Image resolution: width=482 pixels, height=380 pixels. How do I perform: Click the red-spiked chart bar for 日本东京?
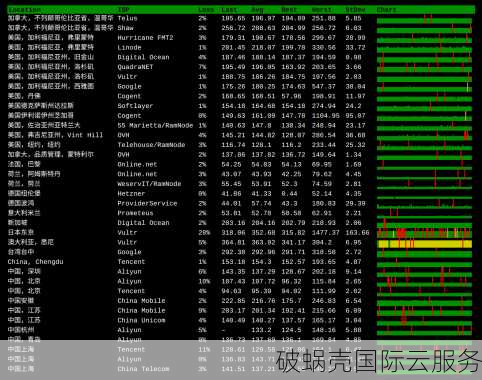coord(424,233)
